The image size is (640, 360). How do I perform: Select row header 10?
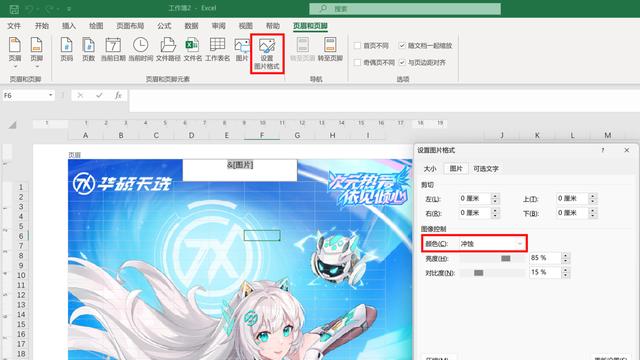pyautogui.click(x=21, y=275)
